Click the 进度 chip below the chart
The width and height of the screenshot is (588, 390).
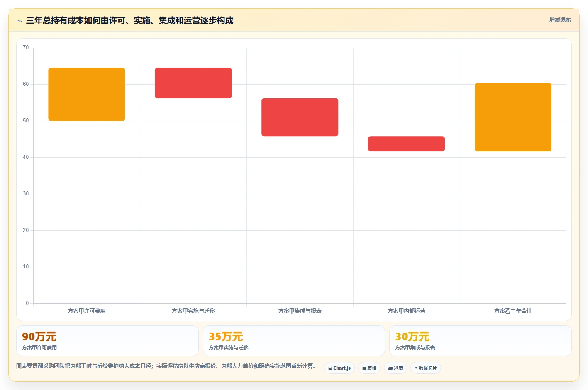pyautogui.click(x=395, y=368)
